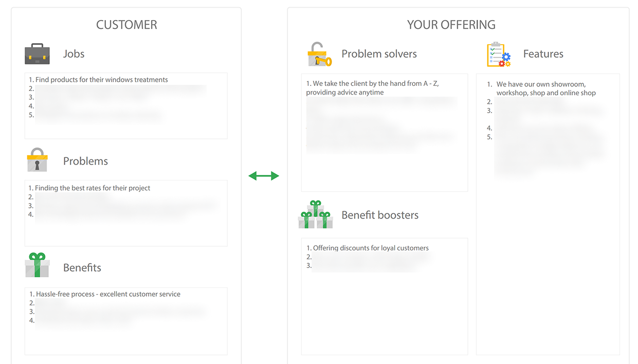Click the clipboard with gears Features icon

point(498,54)
